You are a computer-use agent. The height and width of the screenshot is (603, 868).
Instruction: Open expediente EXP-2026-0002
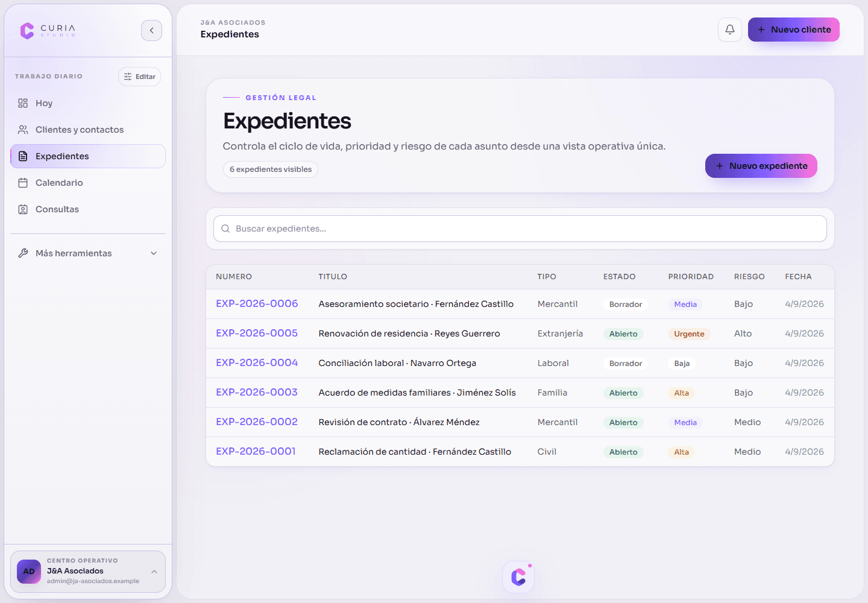click(257, 422)
